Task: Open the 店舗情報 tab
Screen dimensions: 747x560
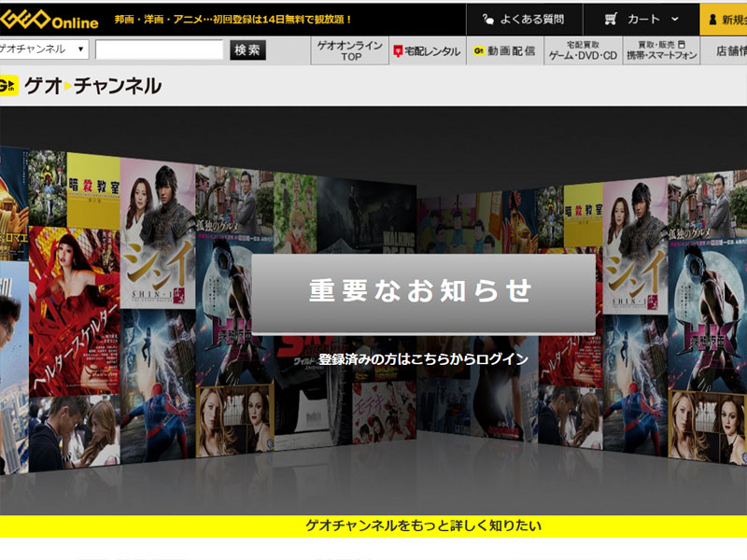Action: [725, 50]
